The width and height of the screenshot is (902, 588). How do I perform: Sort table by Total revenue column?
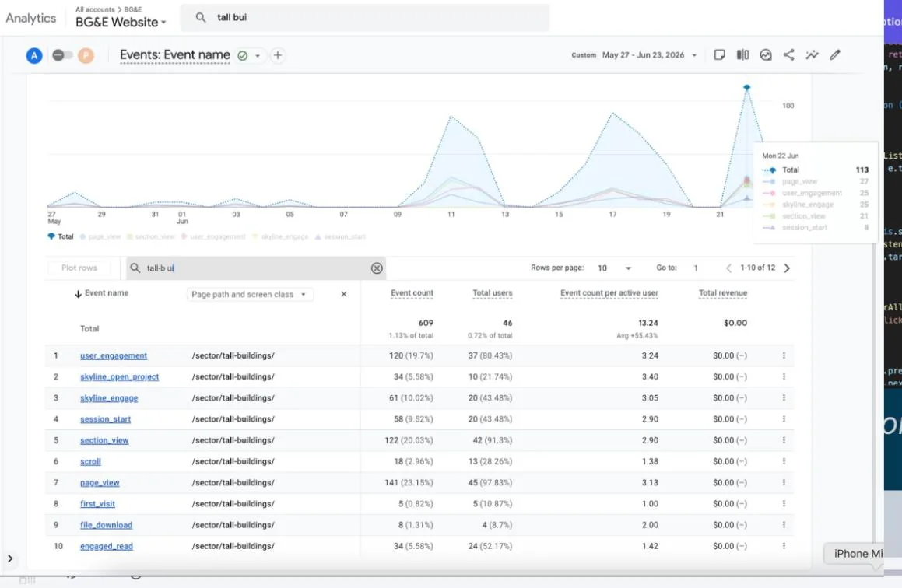[723, 293]
